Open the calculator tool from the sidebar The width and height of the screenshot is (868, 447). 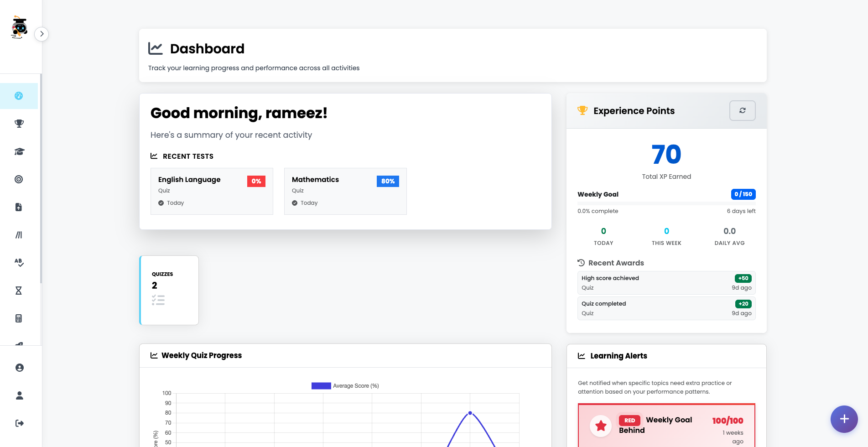tap(19, 318)
